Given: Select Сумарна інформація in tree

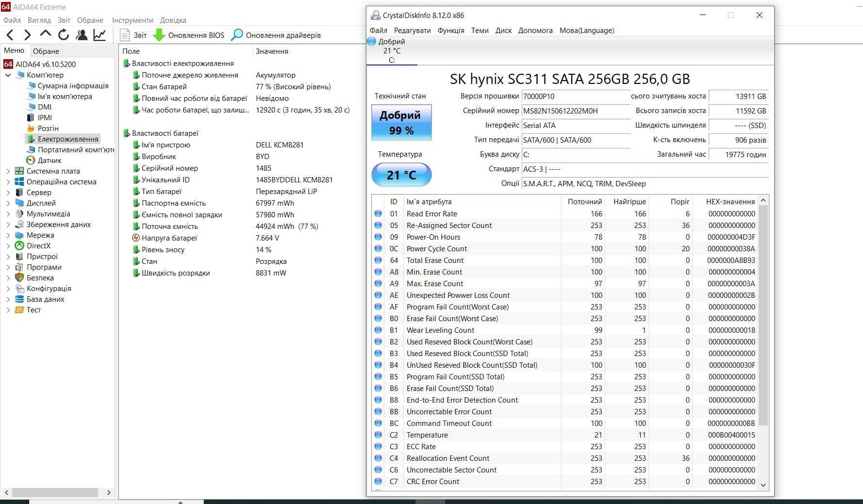Looking at the screenshot, I should tap(73, 86).
